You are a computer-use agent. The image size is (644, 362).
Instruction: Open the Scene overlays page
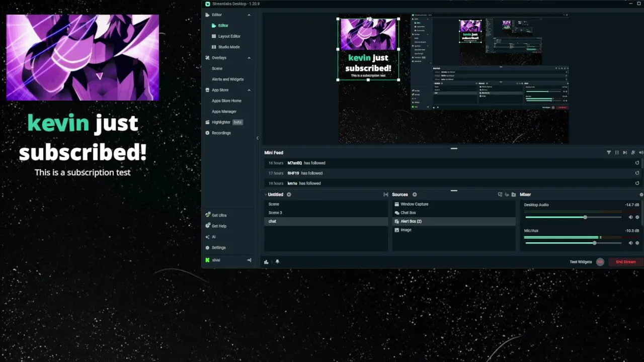coord(217,68)
